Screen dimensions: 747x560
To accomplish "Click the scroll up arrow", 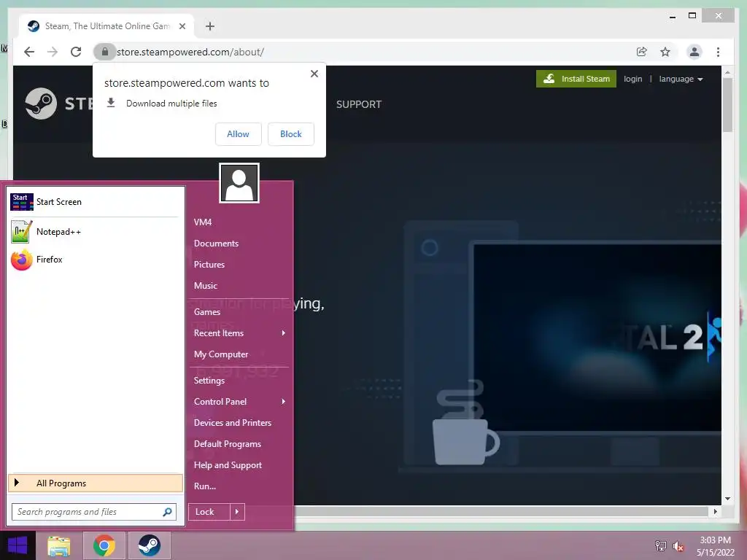I will pos(727,72).
